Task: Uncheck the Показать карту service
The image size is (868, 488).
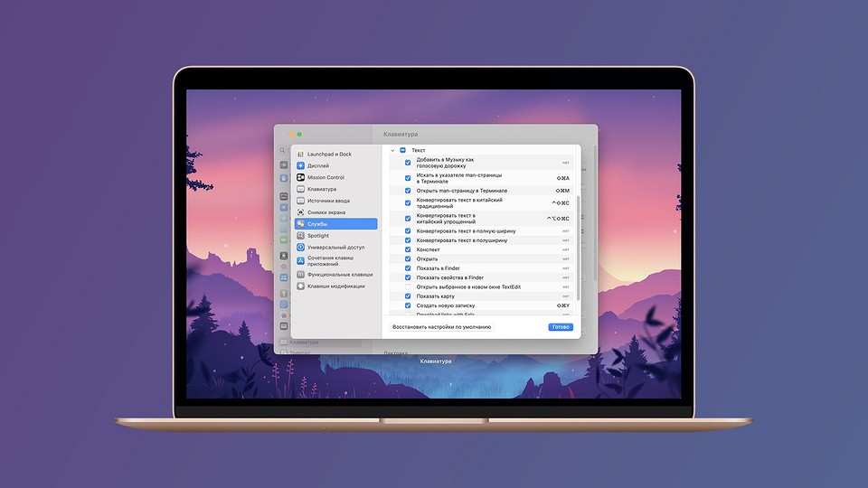Action: [x=408, y=296]
